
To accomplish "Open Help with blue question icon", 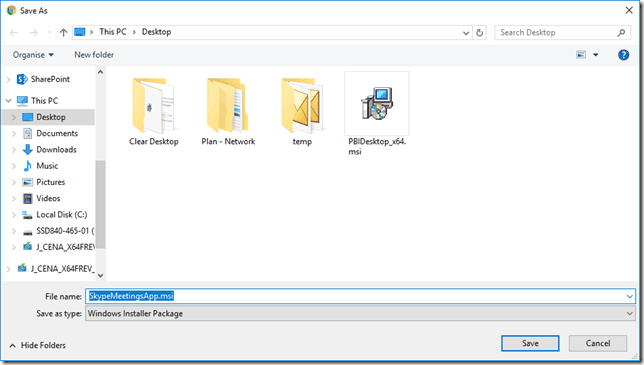I will [x=623, y=55].
